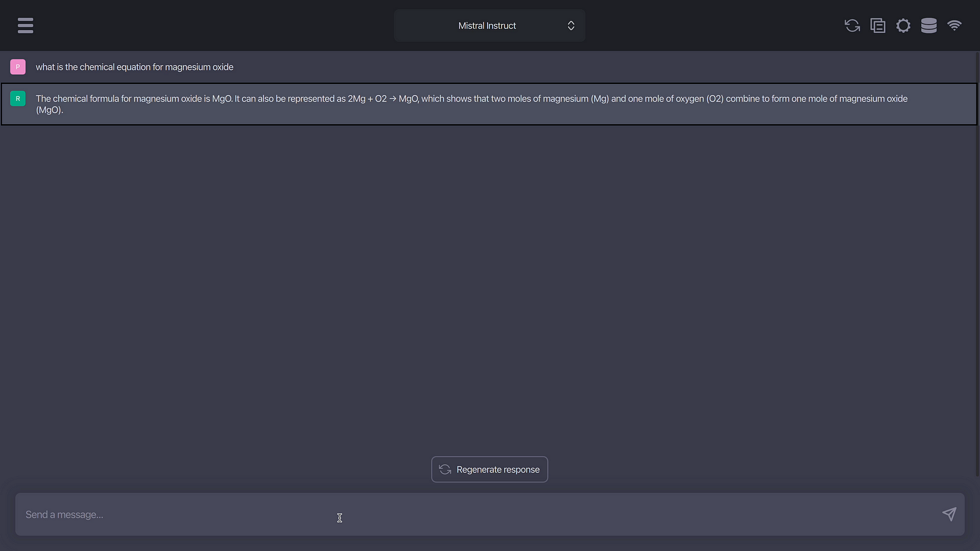Open settings via the gear icon
Viewport: 980px width, 551px height.
[x=903, y=25]
